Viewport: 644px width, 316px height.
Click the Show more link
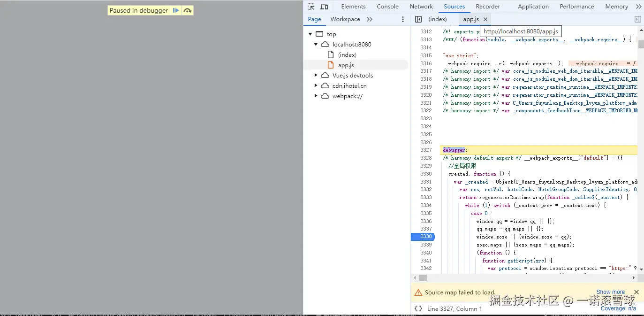[610, 292]
